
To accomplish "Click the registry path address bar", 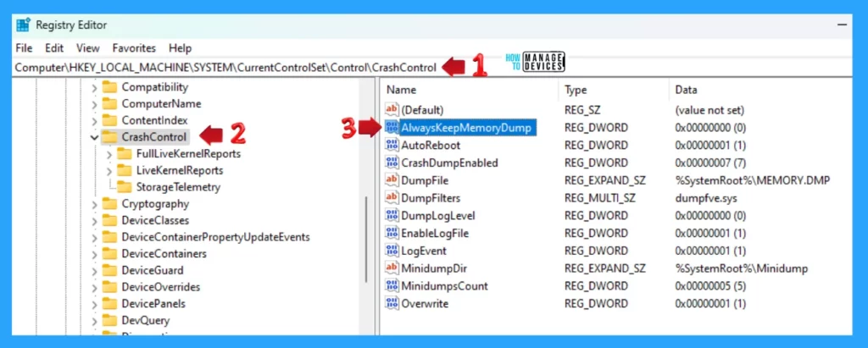I will tap(431, 68).
